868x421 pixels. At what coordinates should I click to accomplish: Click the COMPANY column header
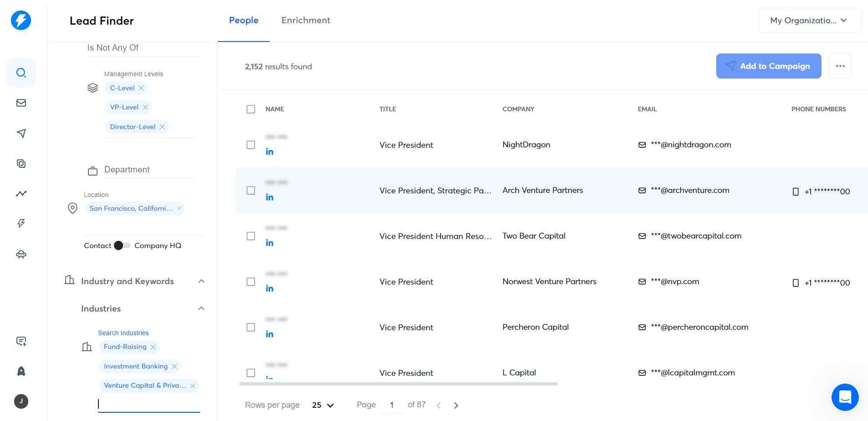[x=519, y=109]
